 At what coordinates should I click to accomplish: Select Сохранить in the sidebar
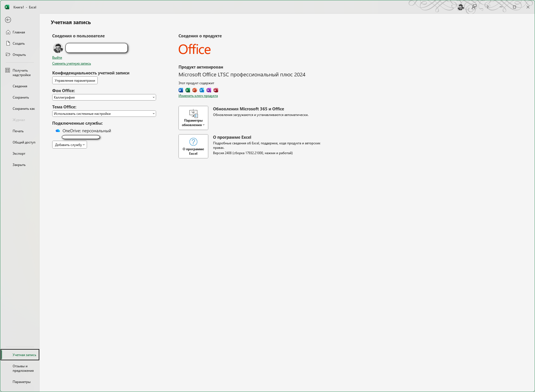click(x=21, y=97)
